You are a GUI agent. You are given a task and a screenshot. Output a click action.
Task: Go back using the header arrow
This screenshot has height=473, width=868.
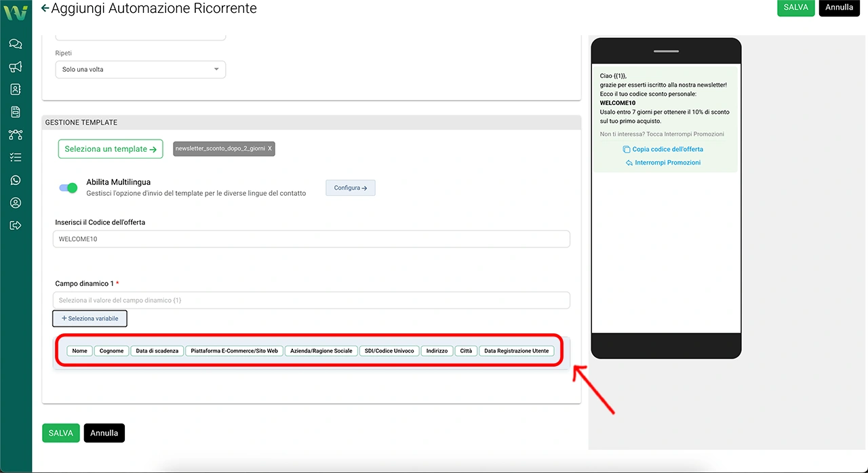coord(45,9)
